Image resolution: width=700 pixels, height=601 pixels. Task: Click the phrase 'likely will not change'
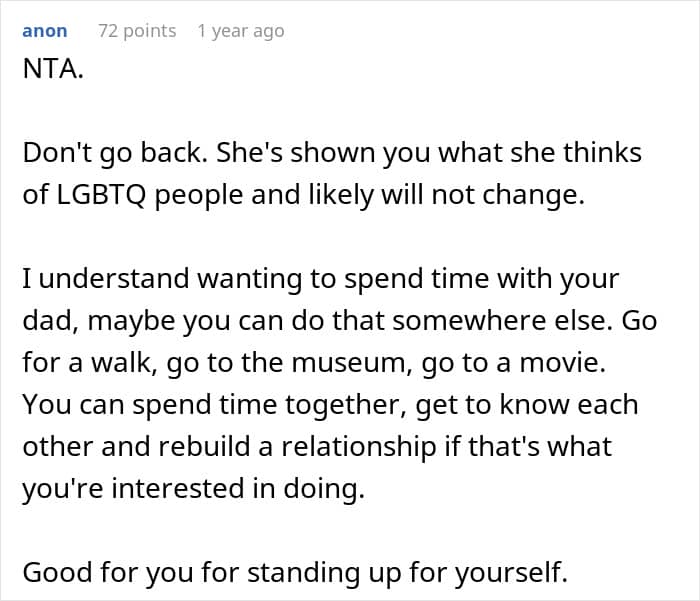478,195
